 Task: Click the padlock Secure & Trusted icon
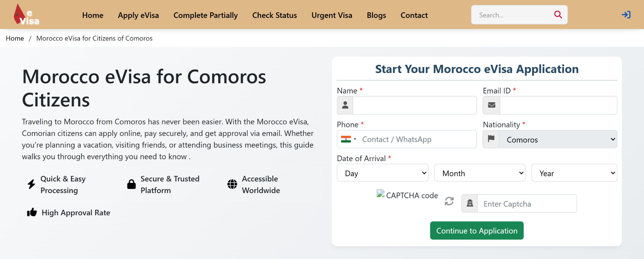tap(131, 184)
